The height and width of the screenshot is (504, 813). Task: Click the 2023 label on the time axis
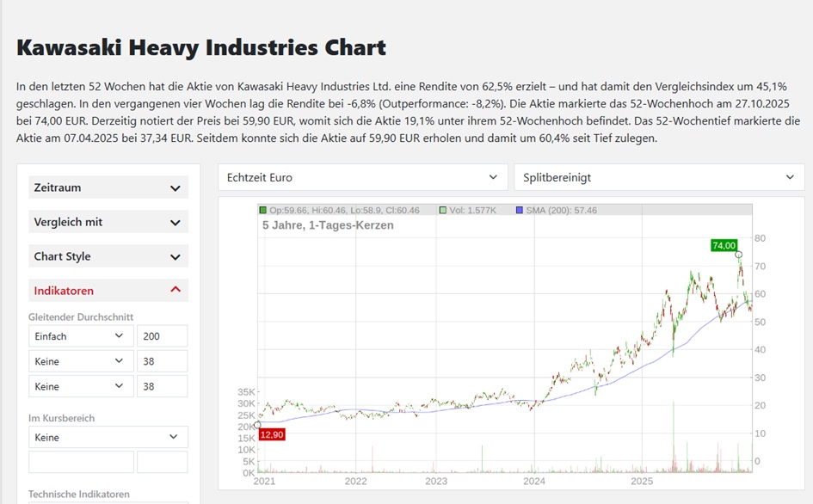436,482
